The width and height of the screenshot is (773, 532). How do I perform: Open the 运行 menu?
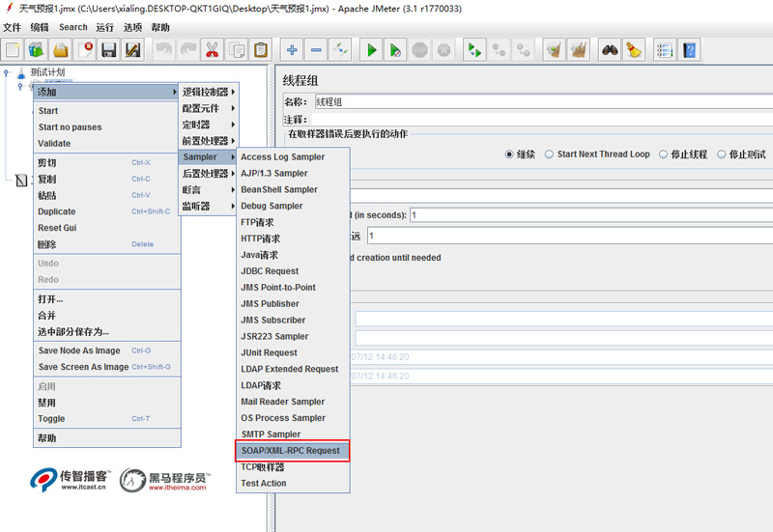coord(104,27)
